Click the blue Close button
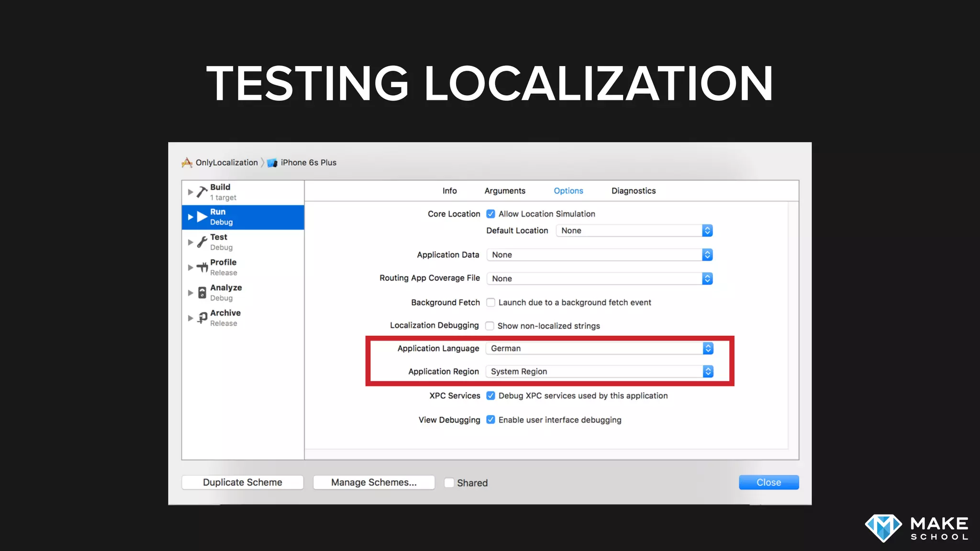980x551 pixels. (x=769, y=482)
